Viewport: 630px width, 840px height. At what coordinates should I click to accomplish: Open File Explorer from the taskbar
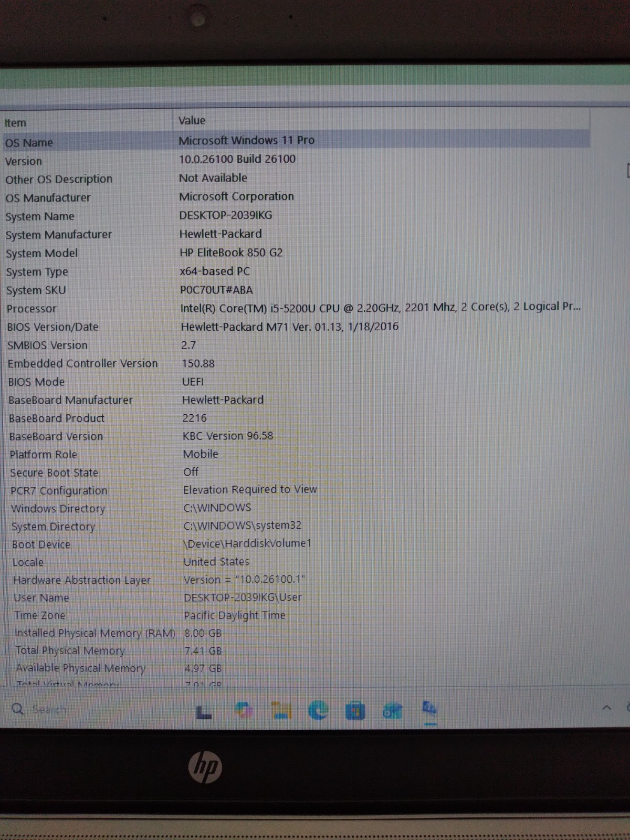pos(281,711)
